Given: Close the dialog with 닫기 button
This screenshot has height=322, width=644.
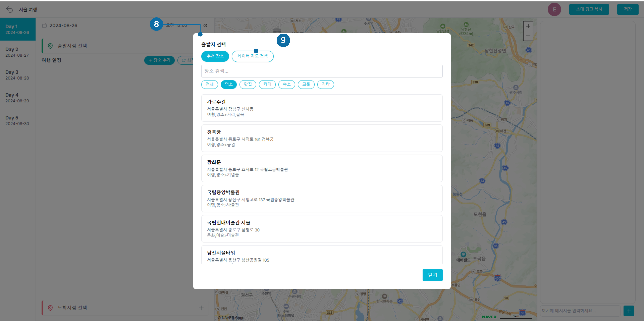Looking at the screenshot, I should 433,275.
